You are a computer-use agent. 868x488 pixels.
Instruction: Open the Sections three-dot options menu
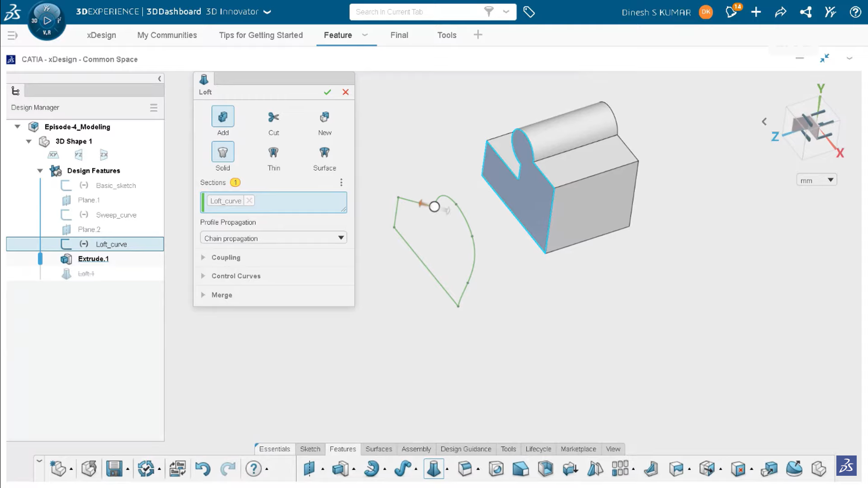click(341, 182)
